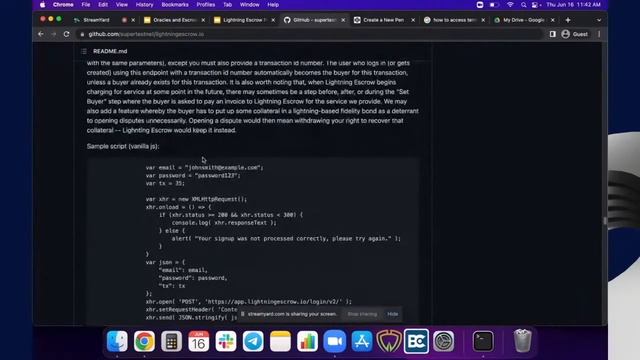Open Trash from the dock
Image resolution: width=640 pixels, height=360 pixels.
click(x=522, y=341)
